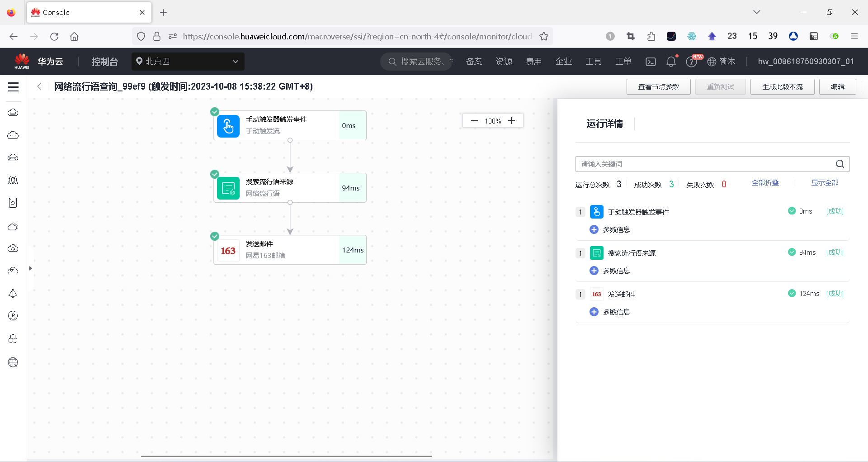The width and height of the screenshot is (868, 462).
Task: Select the 手动触发器触发事件 flow node
Action: [290, 125]
